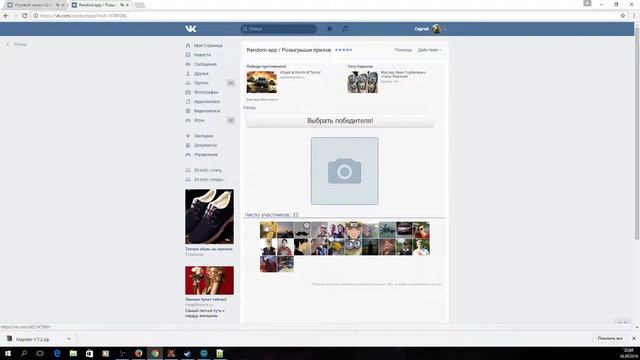The height and width of the screenshot is (360, 640).
Task: Reload the page with refresh icon
Action: pyautogui.click(x=24, y=16)
